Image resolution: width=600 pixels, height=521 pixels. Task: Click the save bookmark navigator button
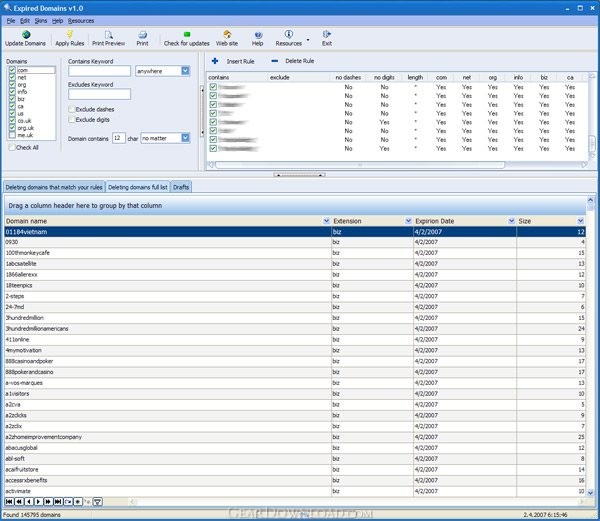coord(68,501)
